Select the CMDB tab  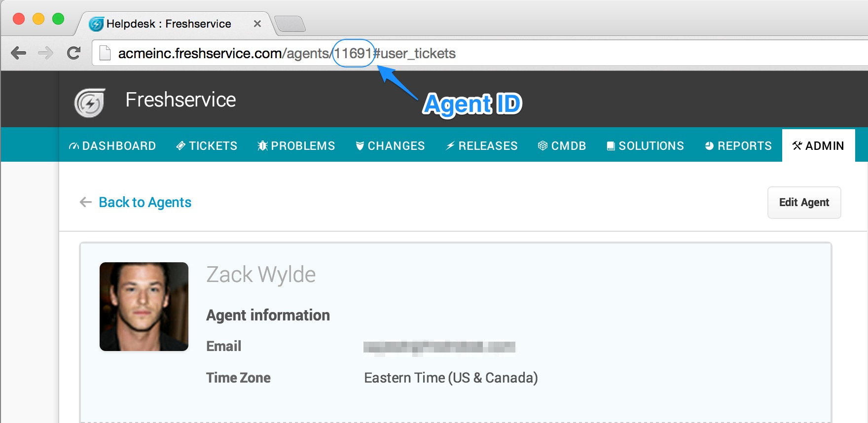click(x=562, y=146)
